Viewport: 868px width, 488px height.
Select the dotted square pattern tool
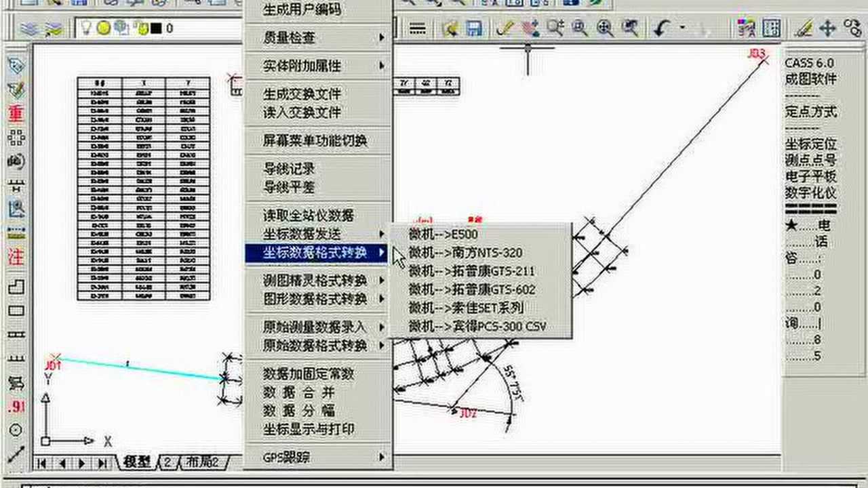(16, 138)
